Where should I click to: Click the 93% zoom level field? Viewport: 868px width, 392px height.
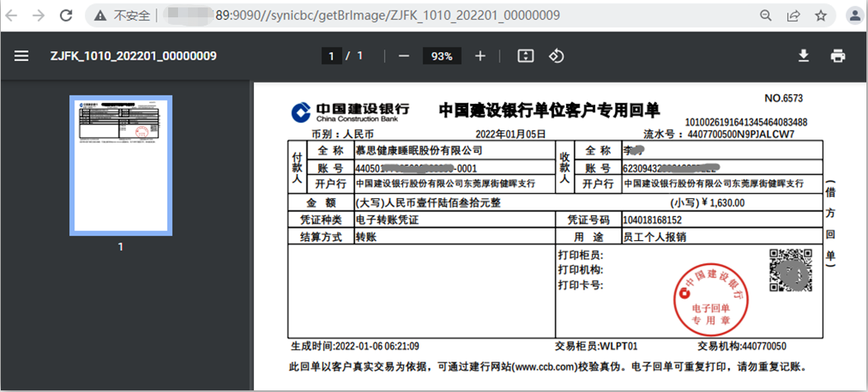(x=442, y=56)
